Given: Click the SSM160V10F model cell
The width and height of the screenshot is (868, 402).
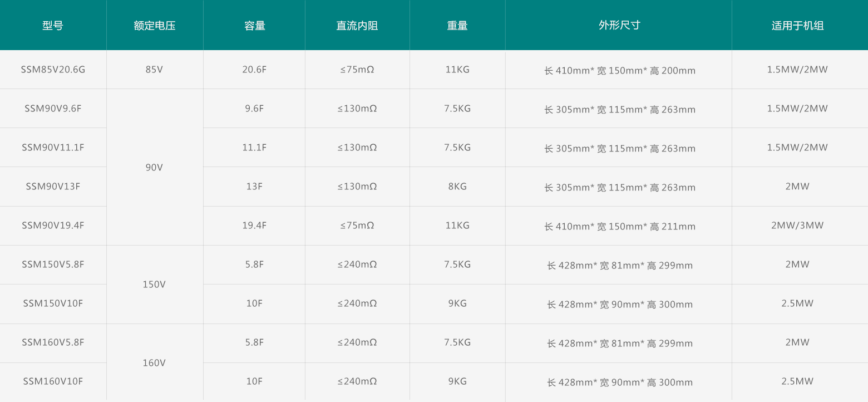Looking at the screenshot, I should 53,381.
